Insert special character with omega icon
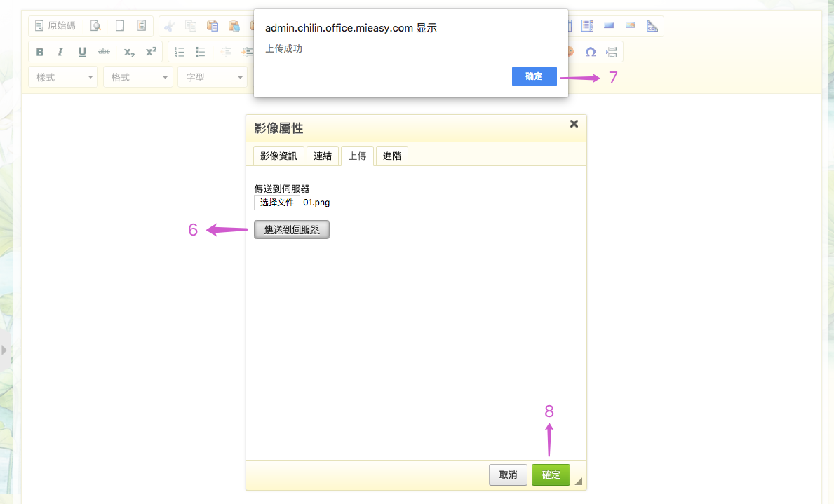Image resolution: width=834 pixels, height=504 pixels. coord(591,52)
